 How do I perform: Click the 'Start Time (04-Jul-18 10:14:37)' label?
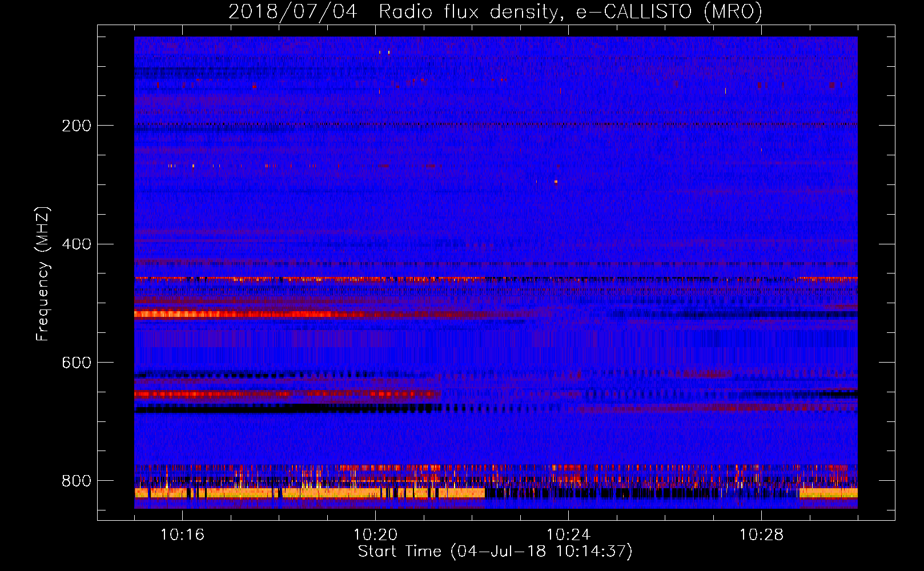click(x=495, y=551)
